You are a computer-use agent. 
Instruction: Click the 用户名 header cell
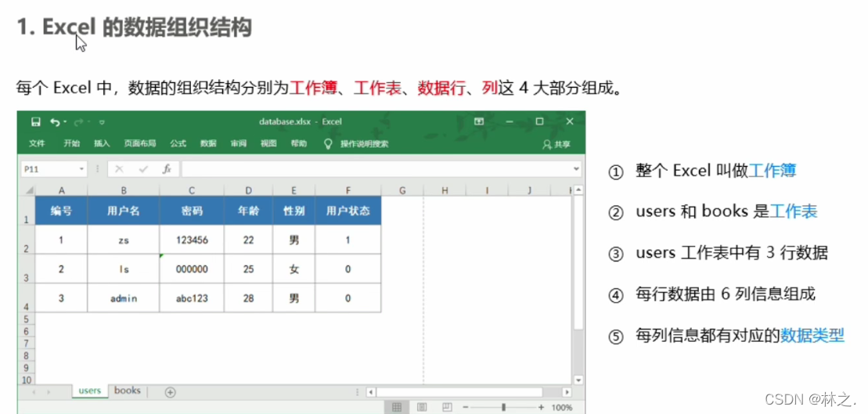click(124, 211)
